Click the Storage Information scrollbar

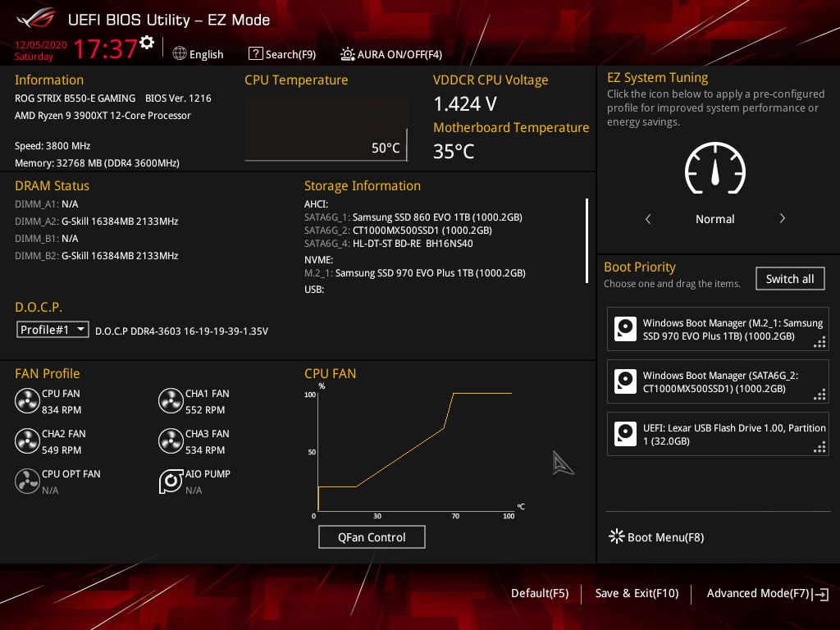[587, 240]
